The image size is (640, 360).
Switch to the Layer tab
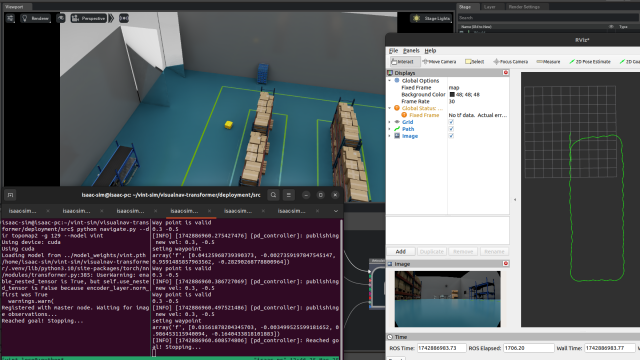point(489,7)
